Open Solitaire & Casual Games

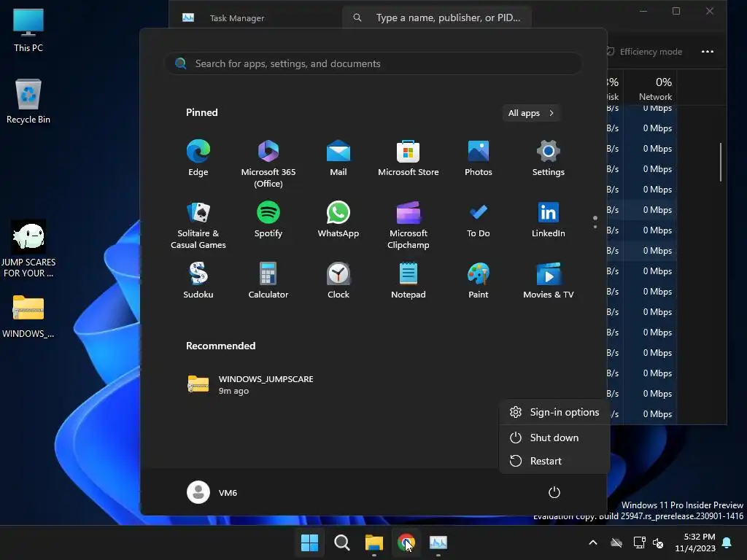(x=198, y=225)
